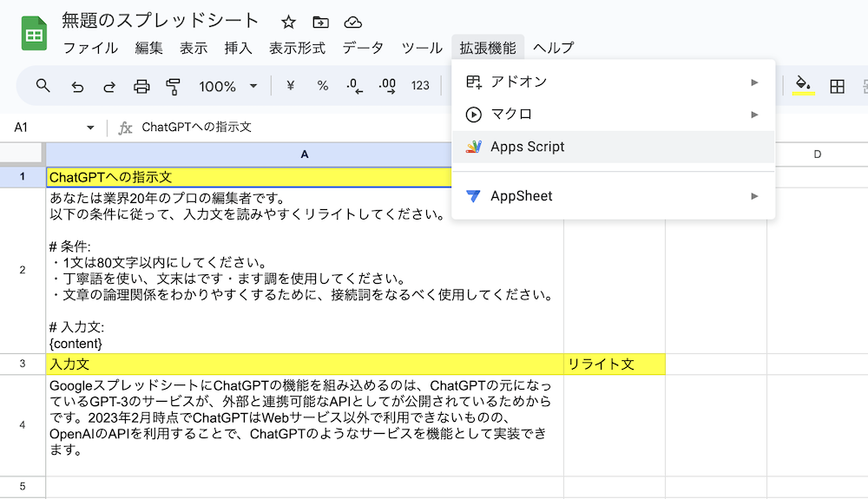Click the search menus magnifier icon
The width and height of the screenshot is (868, 499).
[43, 86]
